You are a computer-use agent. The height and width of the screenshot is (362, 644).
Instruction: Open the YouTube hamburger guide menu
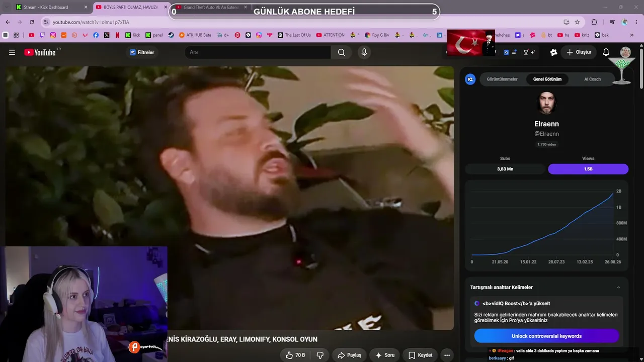click(12, 52)
